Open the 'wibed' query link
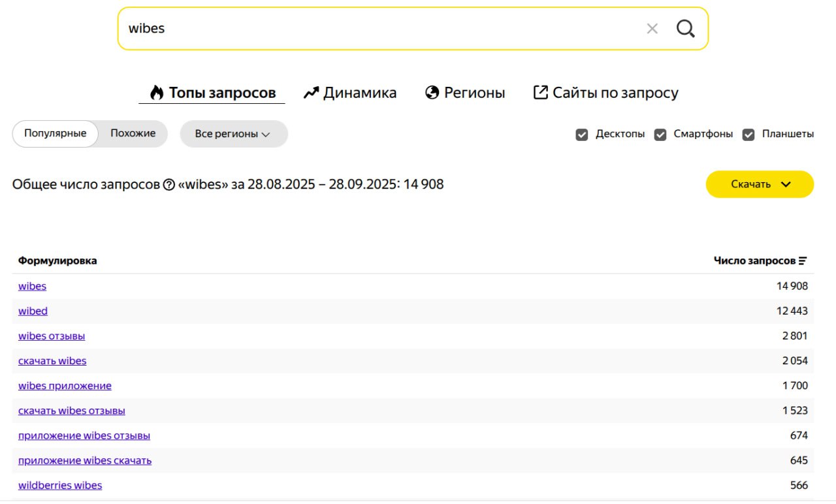The height and width of the screenshot is (504, 836). (33, 311)
